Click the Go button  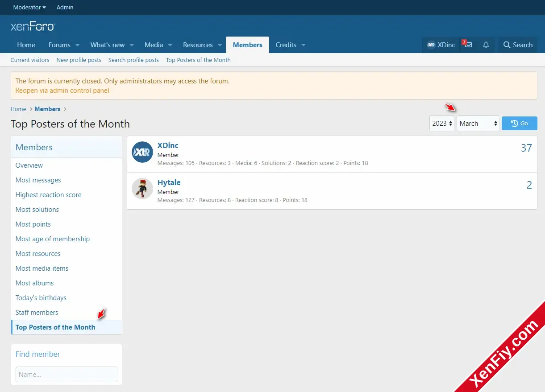pos(520,123)
